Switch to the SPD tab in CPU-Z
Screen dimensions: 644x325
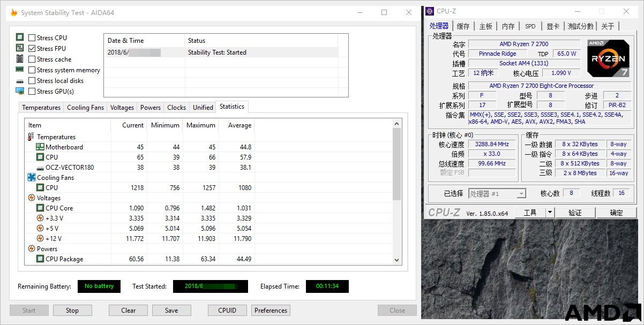click(530, 26)
